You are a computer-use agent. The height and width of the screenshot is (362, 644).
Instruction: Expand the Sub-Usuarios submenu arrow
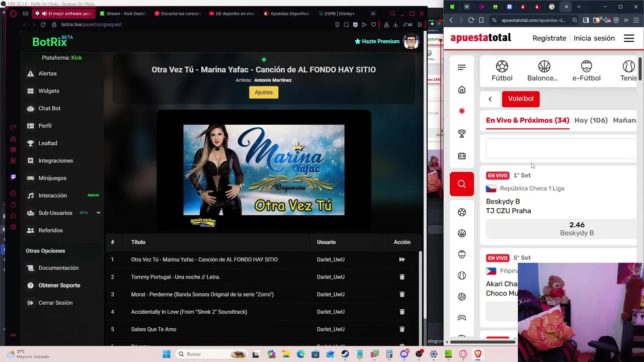[x=98, y=213]
